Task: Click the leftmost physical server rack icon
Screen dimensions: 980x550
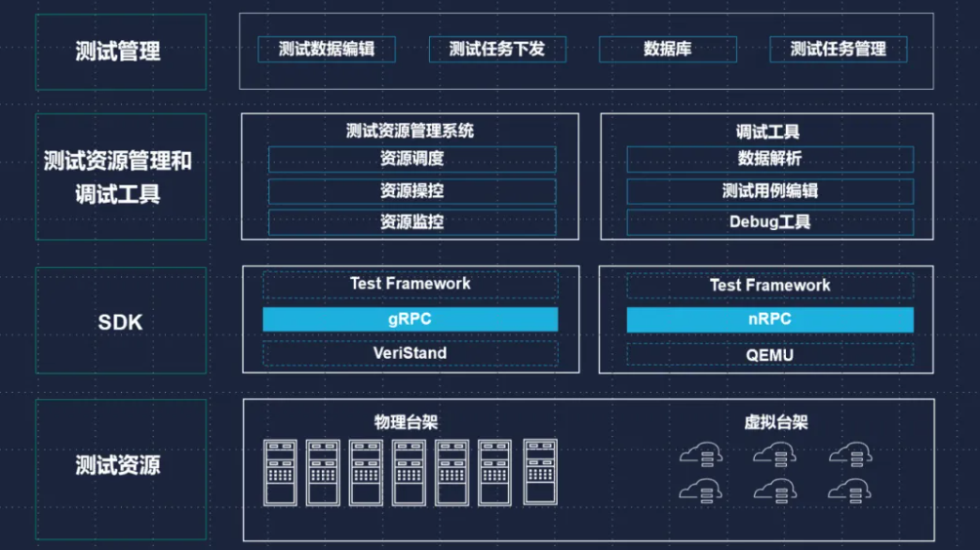Action: (281, 472)
